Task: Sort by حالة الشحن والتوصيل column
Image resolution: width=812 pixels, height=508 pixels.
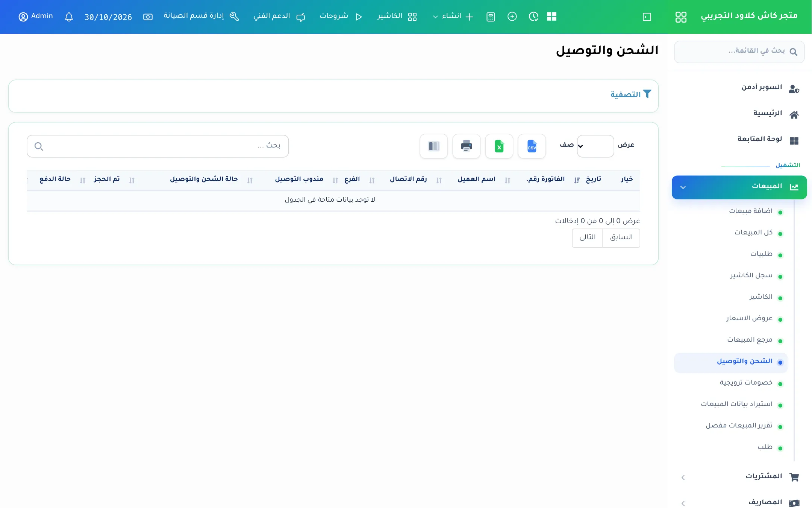Action: coord(203,179)
